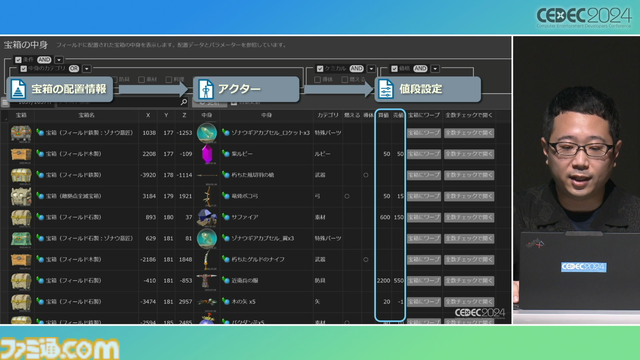Click 宝箱にワープ button in 紫ルビー row
The width and height of the screenshot is (640, 360).
click(x=424, y=154)
